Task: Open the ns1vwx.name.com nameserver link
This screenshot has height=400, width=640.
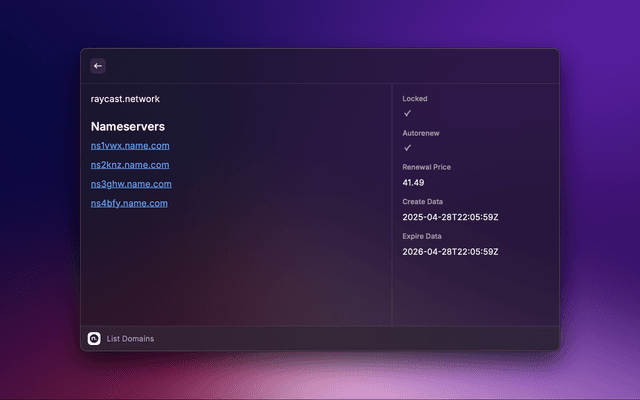Action: click(129, 146)
